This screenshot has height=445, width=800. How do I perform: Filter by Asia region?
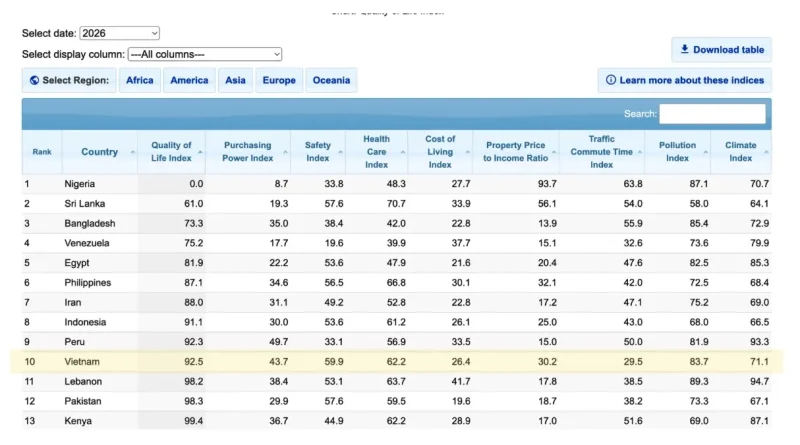pos(235,80)
